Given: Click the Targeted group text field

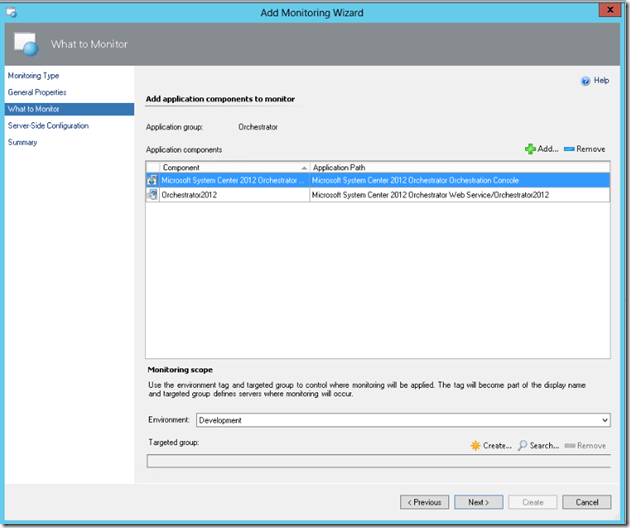Looking at the screenshot, I should coord(378,462).
